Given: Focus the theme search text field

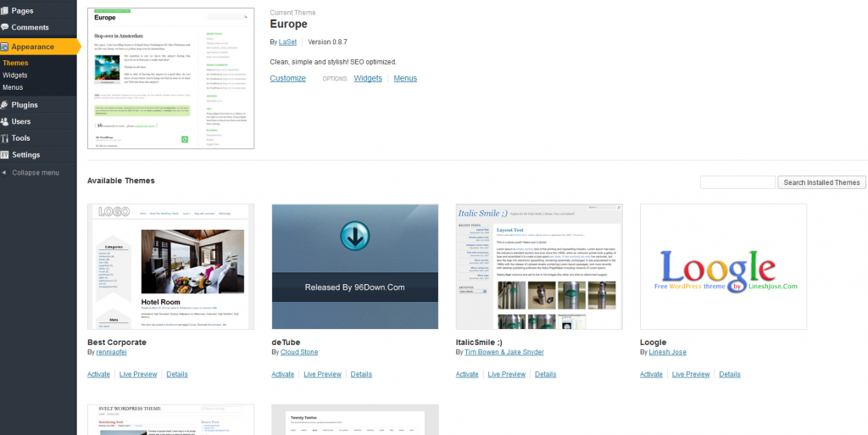Looking at the screenshot, I should [x=737, y=182].
